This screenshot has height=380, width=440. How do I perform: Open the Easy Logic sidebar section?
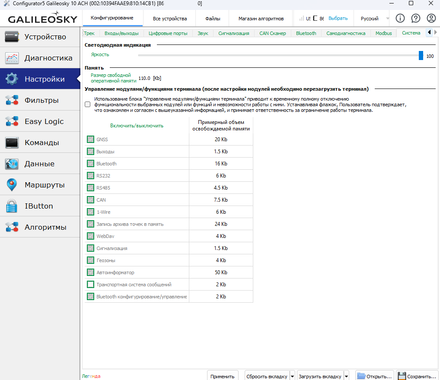[40, 121]
